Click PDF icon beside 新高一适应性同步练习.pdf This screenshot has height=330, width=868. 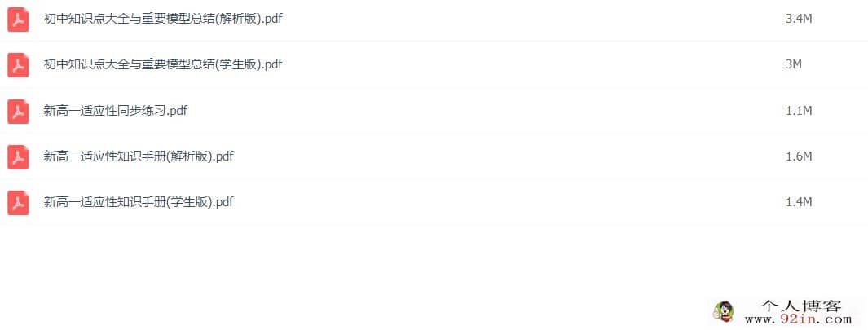tap(18, 112)
